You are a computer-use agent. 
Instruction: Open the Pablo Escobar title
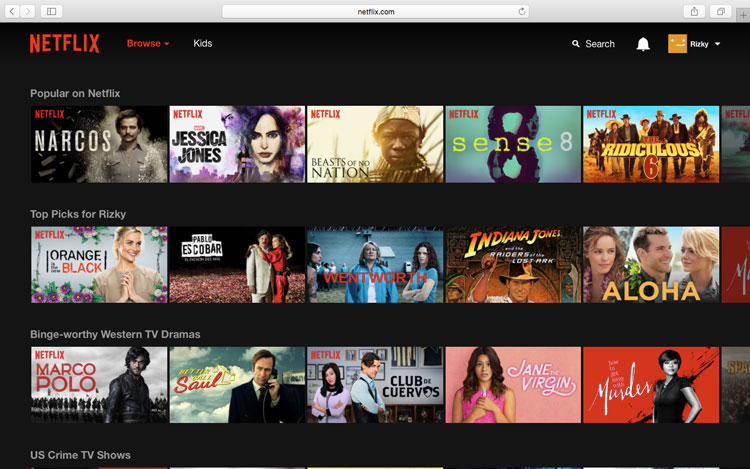coord(237,265)
